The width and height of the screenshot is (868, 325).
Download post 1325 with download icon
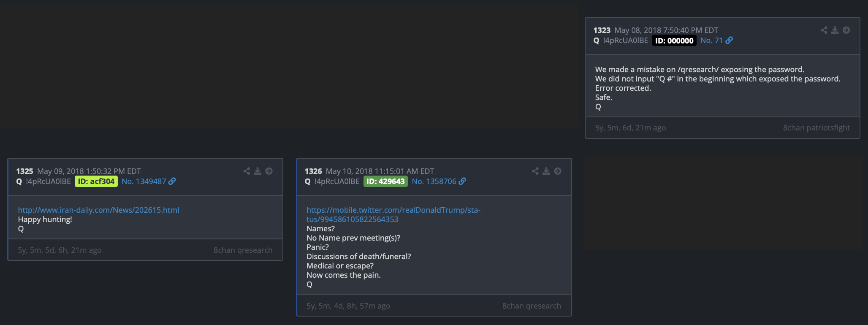tap(258, 171)
